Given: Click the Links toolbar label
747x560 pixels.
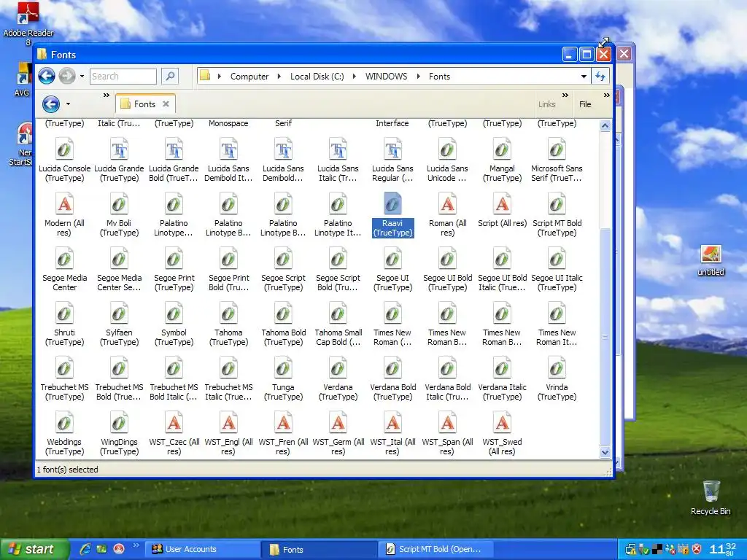Looking at the screenshot, I should click(x=547, y=104).
